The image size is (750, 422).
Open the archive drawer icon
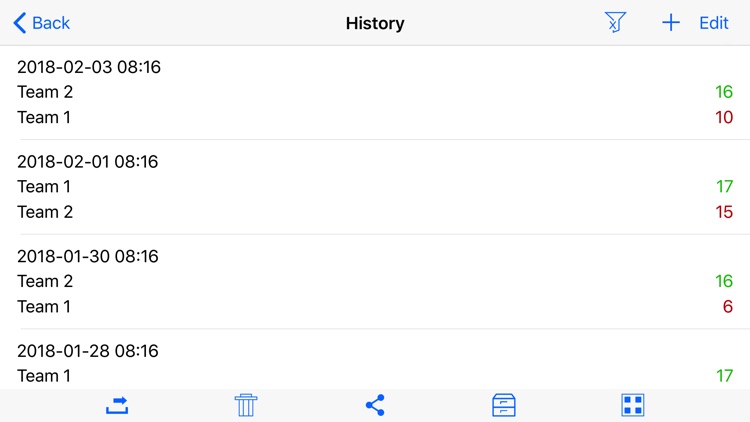(x=504, y=405)
